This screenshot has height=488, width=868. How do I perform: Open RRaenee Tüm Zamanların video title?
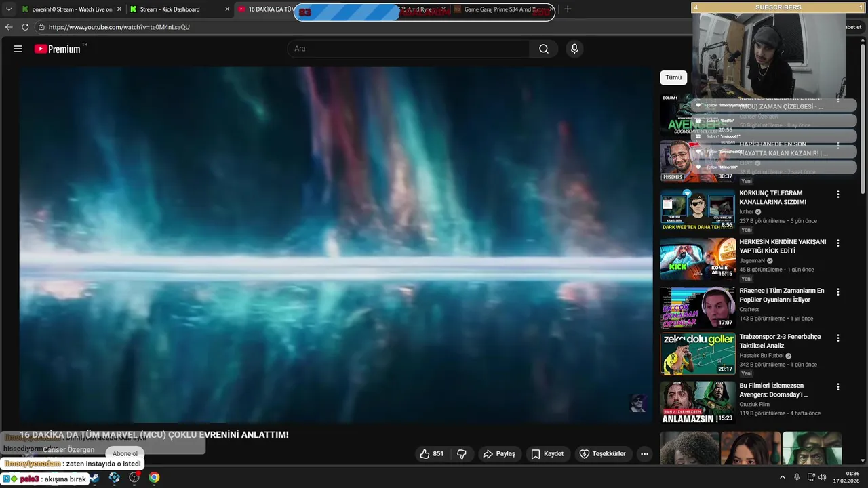pyautogui.click(x=782, y=295)
